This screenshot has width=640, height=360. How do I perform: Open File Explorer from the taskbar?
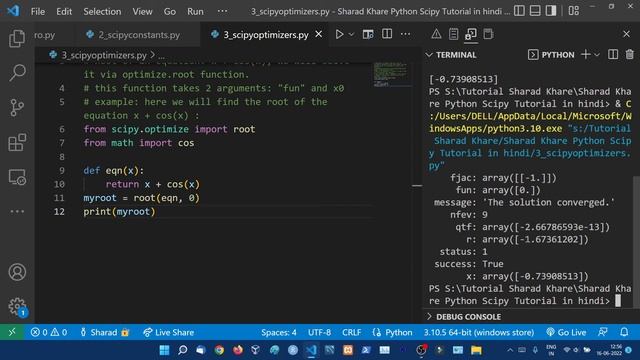coord(476,350)
